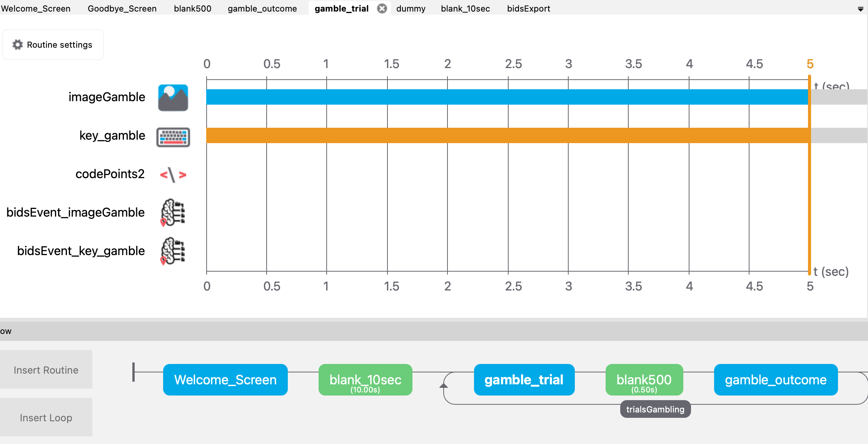The image size is (868, 444).
Task: Close the gamble_trial routine tab
Action: pos(382,8)
